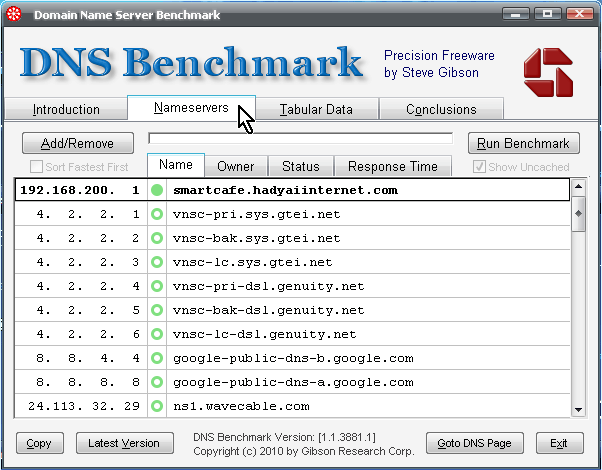The image size is (602, 470).
Task: Switch to the Tabular Data tab
Action: tap(316, 109)
